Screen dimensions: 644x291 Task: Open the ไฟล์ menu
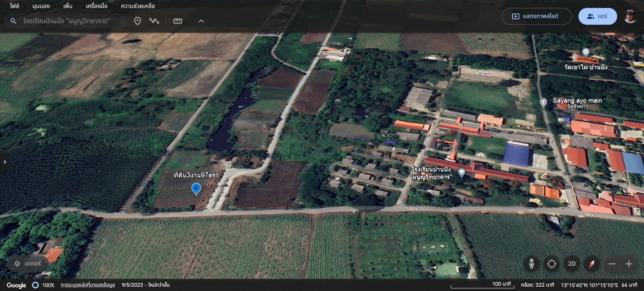[14, 6]
